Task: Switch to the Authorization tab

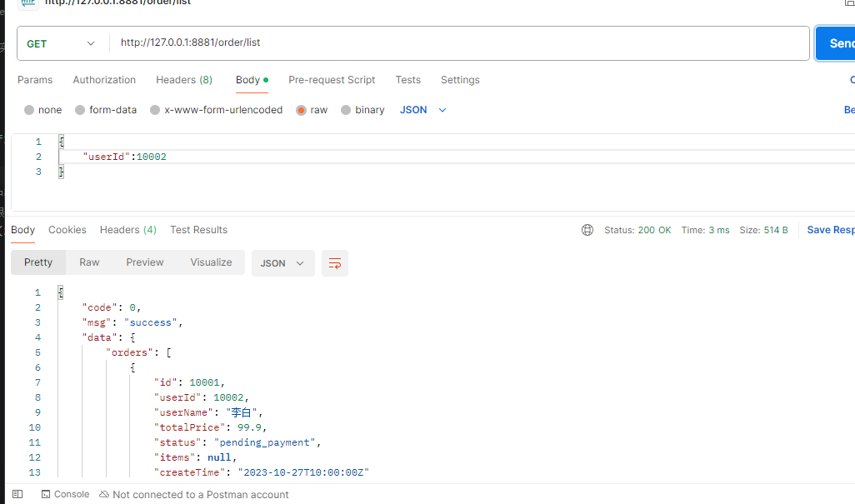Action: [104, 80]
